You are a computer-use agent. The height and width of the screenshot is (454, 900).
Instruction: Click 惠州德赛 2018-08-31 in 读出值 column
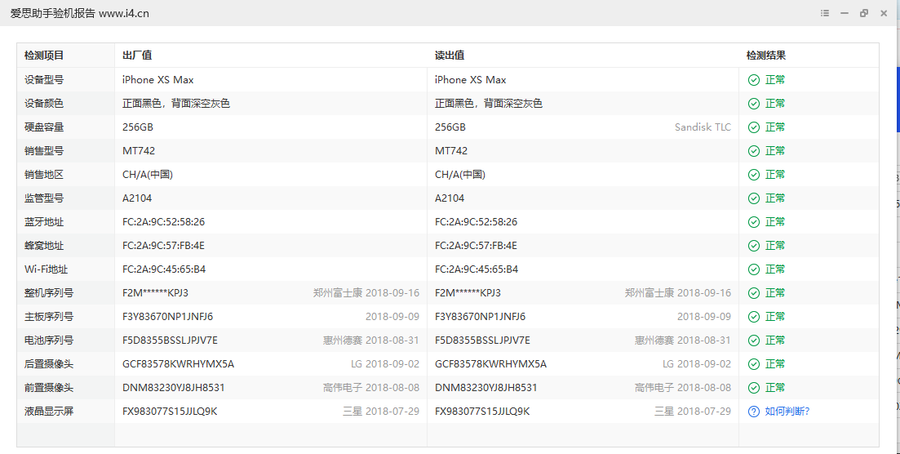click(x=682, y=340)
